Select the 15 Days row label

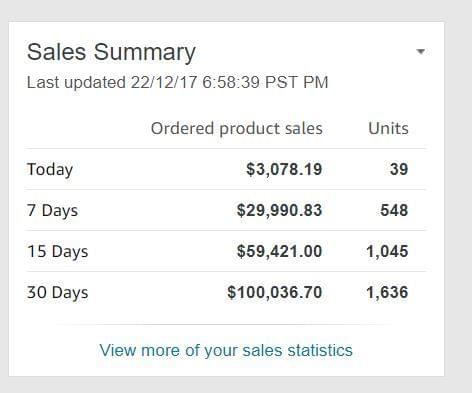point(57,252)
